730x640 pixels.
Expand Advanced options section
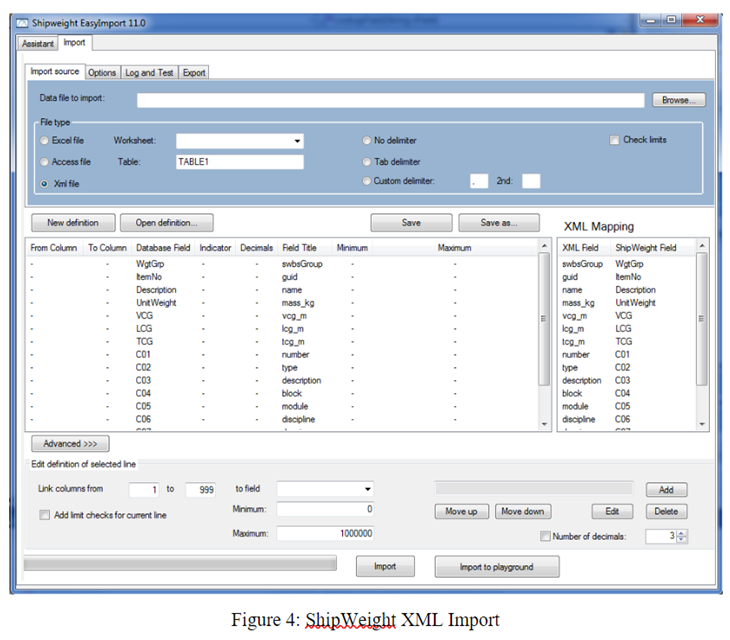(x=70, y=443)
